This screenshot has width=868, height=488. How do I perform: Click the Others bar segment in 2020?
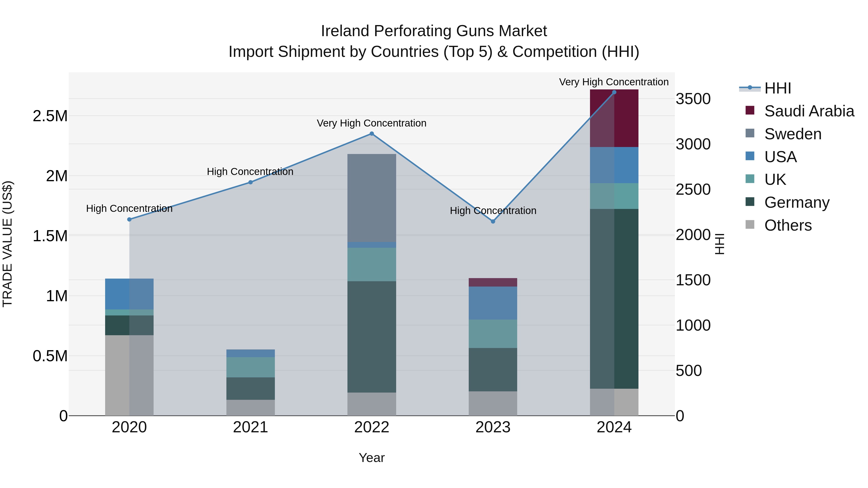(129, 375)
